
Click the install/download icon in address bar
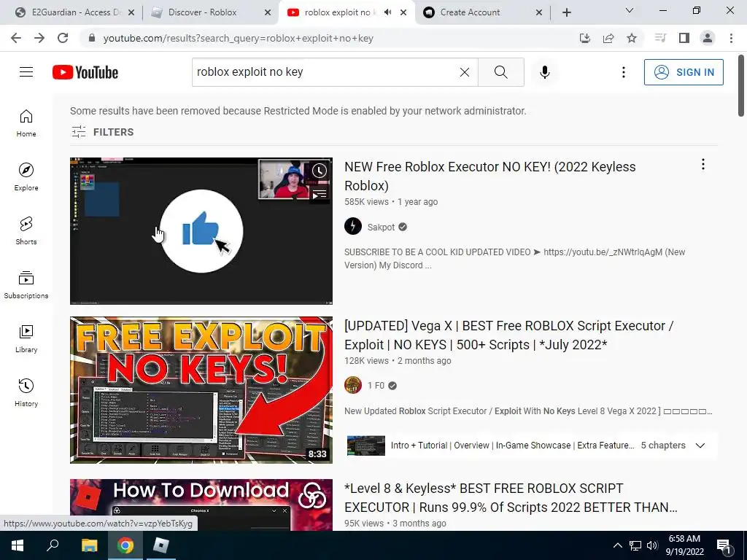[x=585, y=38]
